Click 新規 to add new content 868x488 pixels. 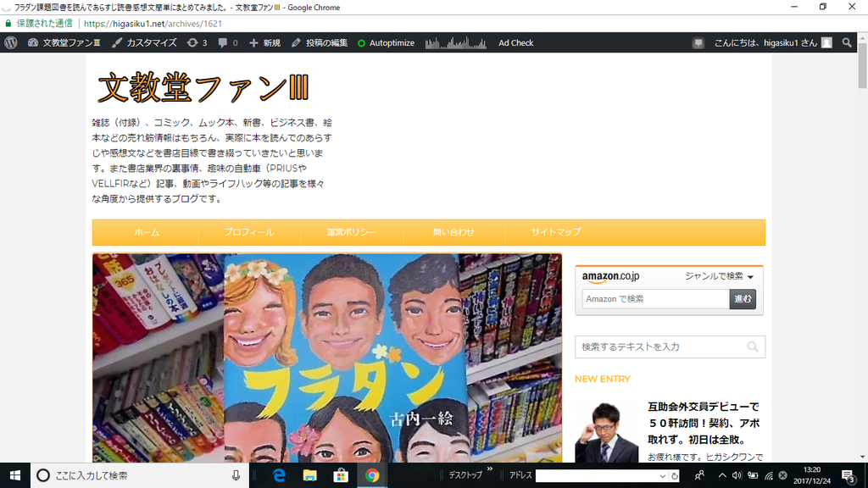(x=264, y=42)
